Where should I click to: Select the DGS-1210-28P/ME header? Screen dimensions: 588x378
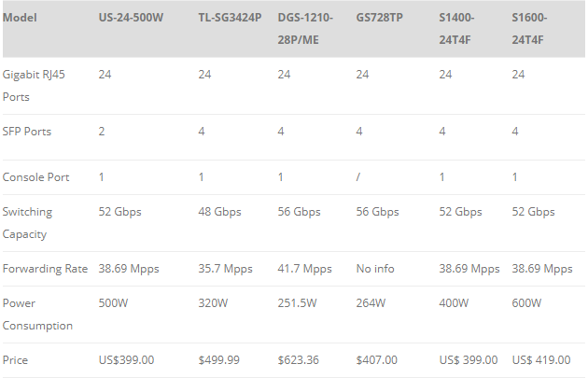305,28
